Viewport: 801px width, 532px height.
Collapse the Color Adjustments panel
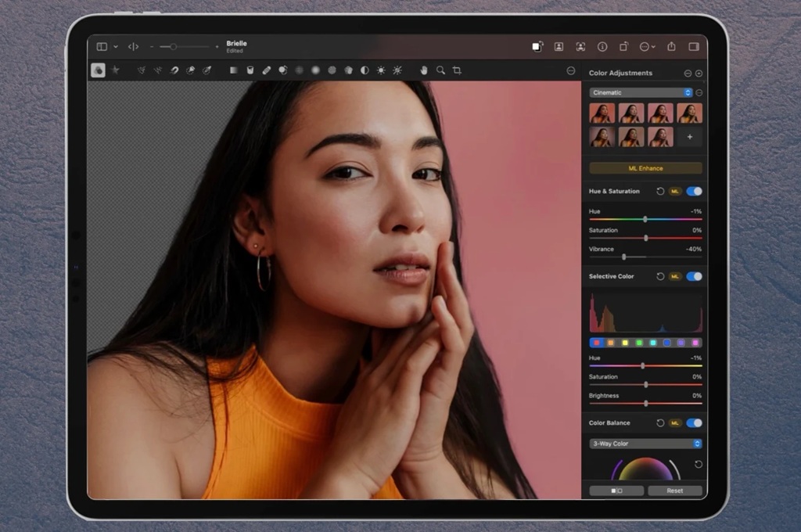coord(688,73)
